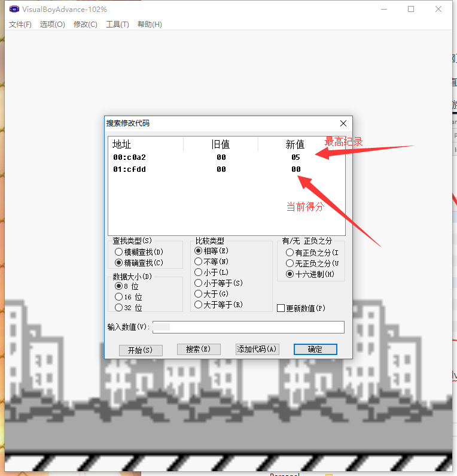Image resolution: width=457 pixels, height=476 pixels.
Task: Open the 工具(T) menu
Action: (117, 25)
